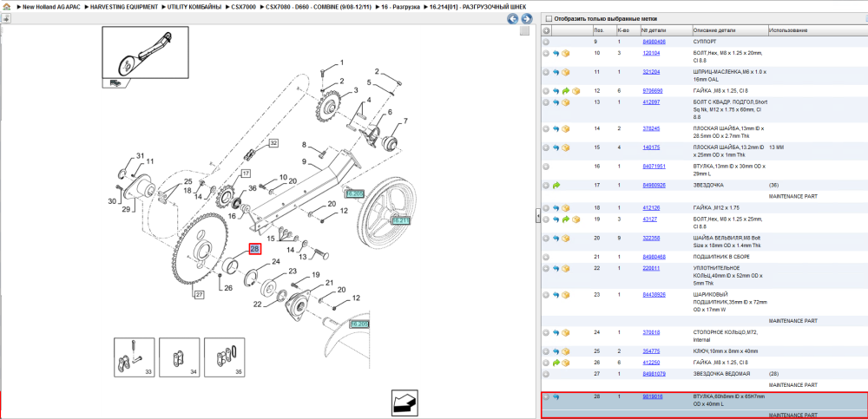Click green arrow icon in row 17 ЗВЕЗДОЧКА

[556, 186]
